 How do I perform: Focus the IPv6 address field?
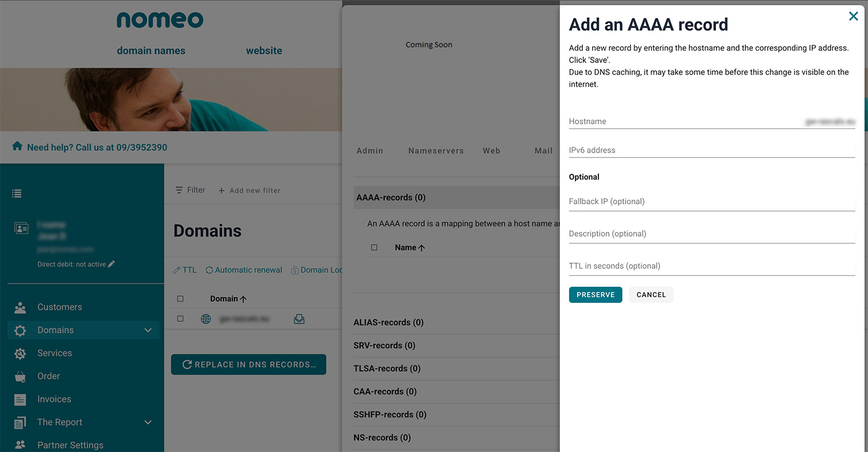click(712, 150)
